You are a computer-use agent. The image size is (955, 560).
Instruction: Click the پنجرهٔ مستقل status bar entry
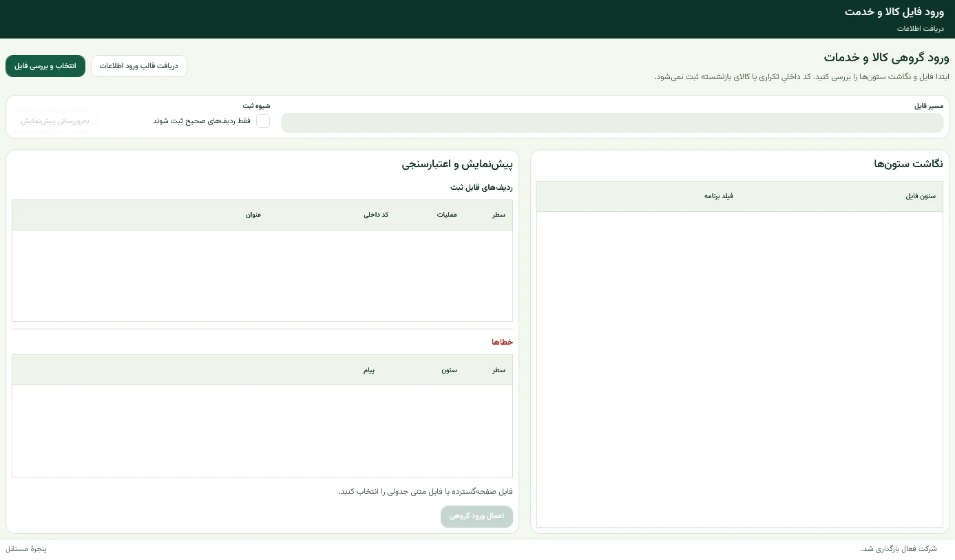tap(26, 549)
